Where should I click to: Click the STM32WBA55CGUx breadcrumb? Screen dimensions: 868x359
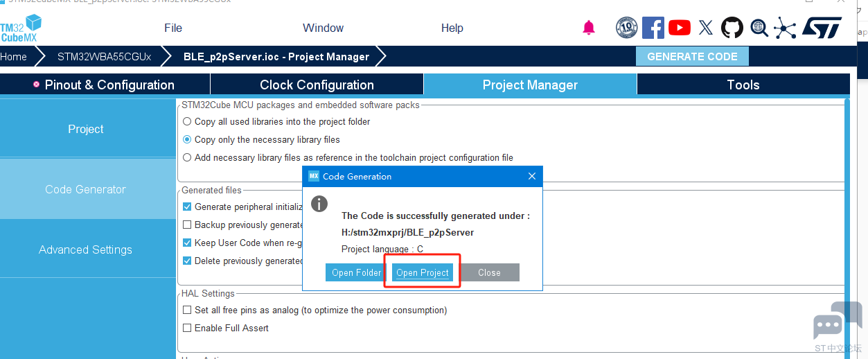[x=104, y=57]
